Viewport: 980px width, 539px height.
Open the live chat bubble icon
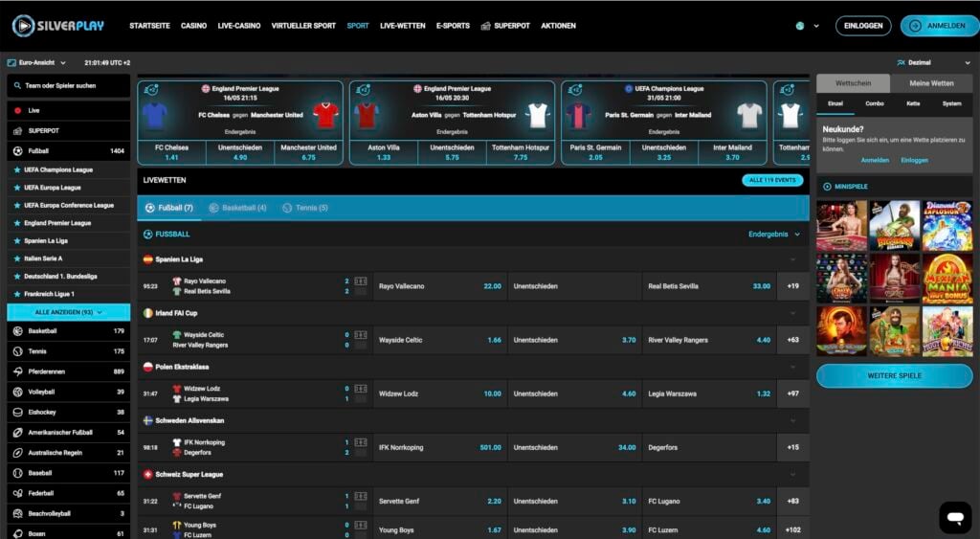(955, 516)
